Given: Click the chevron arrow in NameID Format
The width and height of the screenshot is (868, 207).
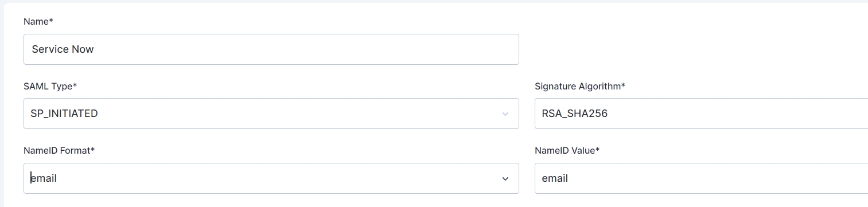Looking at the screenshot, I should (505, 179).
